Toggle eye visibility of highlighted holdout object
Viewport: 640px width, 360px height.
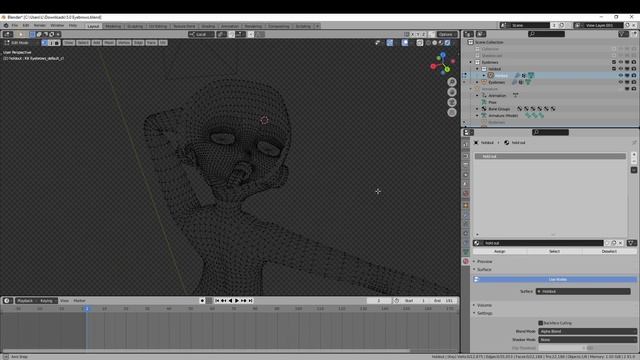pos(621,76)
